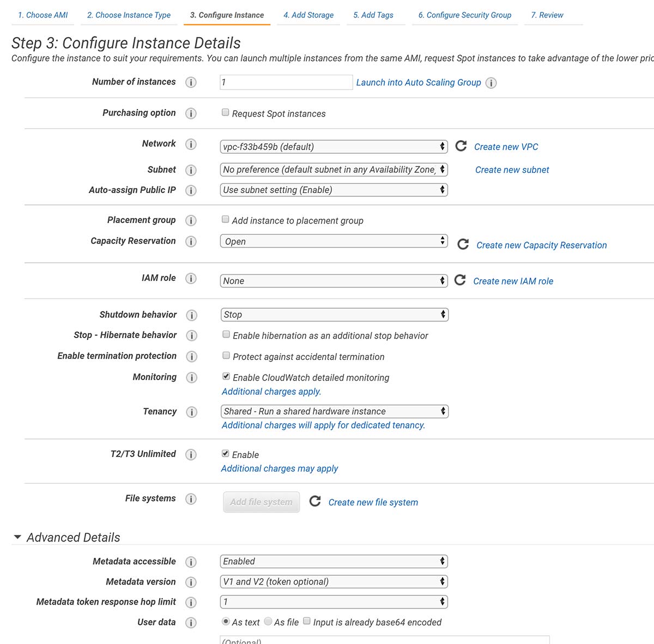
Task: Click the info icon next to Shutdown behavior
Action: tap(191, 315)
